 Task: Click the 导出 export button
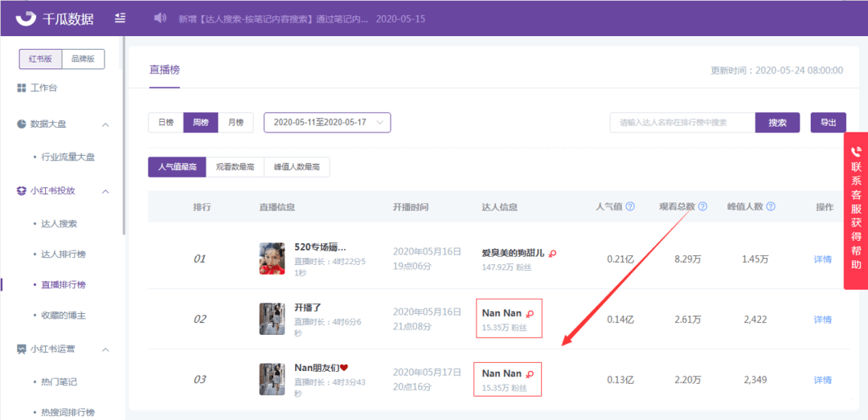point(828,123)
